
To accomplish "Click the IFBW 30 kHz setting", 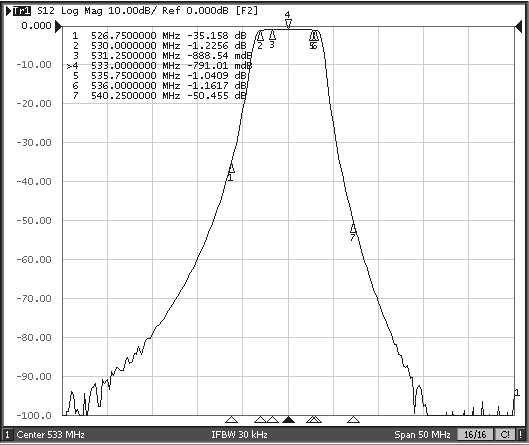I will (240, 435).
